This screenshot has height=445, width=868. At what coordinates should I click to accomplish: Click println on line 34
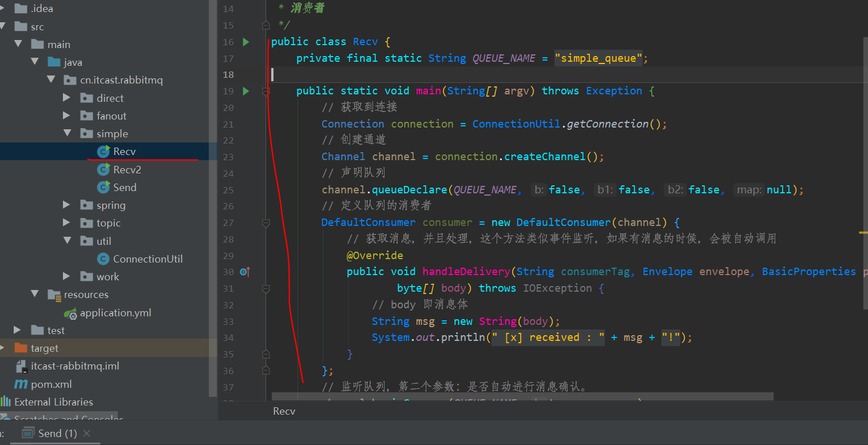[463, 337]
